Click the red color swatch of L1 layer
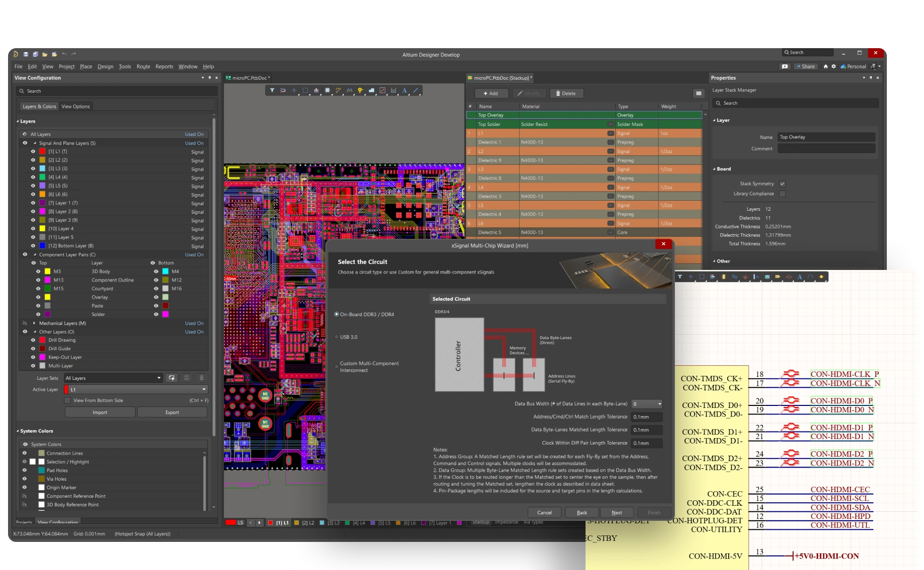Viewport: 924px width, 570px height. pos(43,152)
